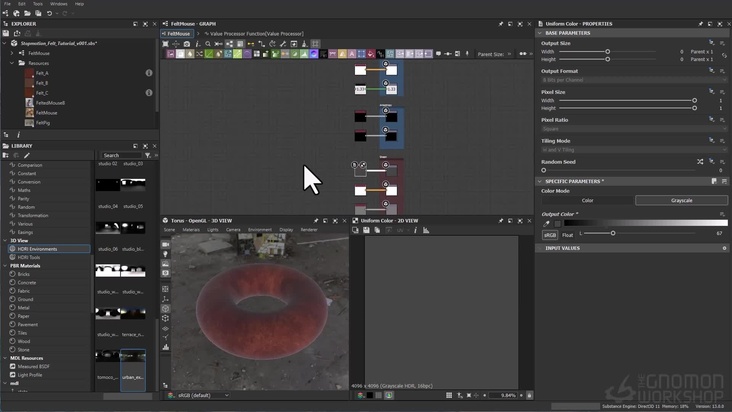Select Grayscale color mode
Screen dimensions: 732x412
pyautogui.click(x=682, y=200)
